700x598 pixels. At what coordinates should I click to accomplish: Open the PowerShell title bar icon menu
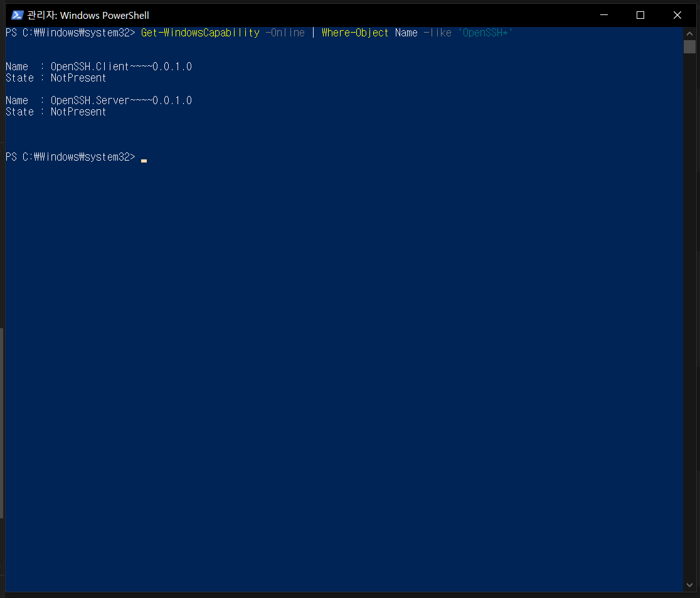(17, 15)
